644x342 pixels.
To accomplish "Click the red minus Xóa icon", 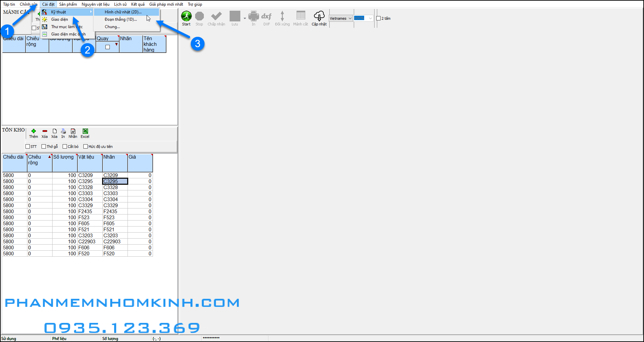I will pos(45,131).
